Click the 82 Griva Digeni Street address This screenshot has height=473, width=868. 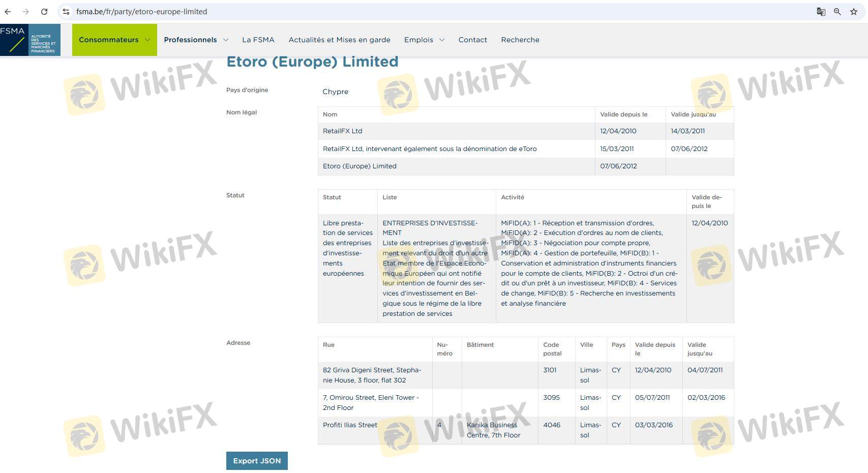coord(372,375)
